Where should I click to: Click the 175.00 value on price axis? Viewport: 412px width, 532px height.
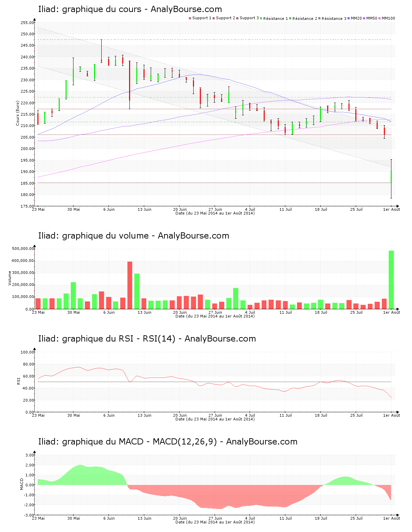(27, 206)
